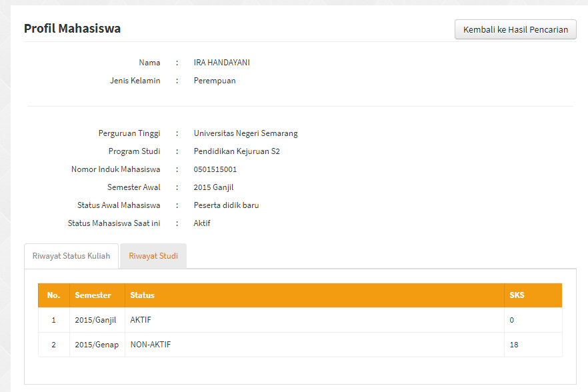588x392 pixels.
Task: Click the AKTIF status cell in row 1
Action: tap(315, 320)
